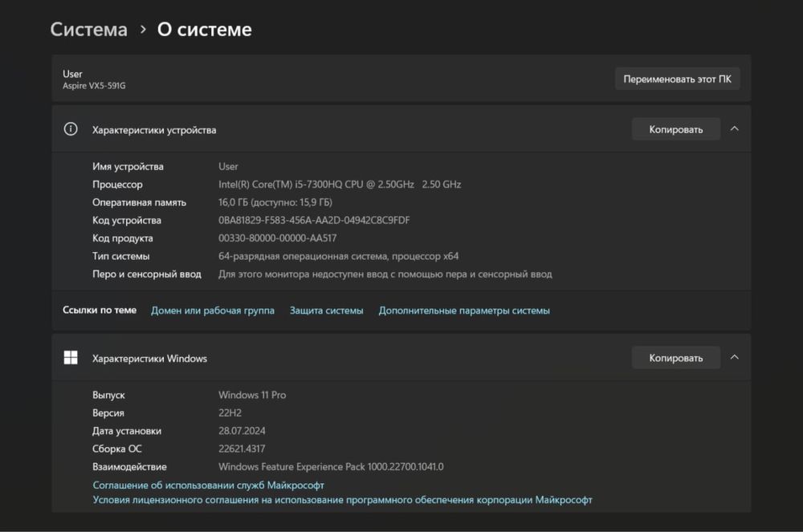Open the Майкрософт software license terms link
Image resolution: width=803 pixels, height=532 pixels.
point(343,500)
